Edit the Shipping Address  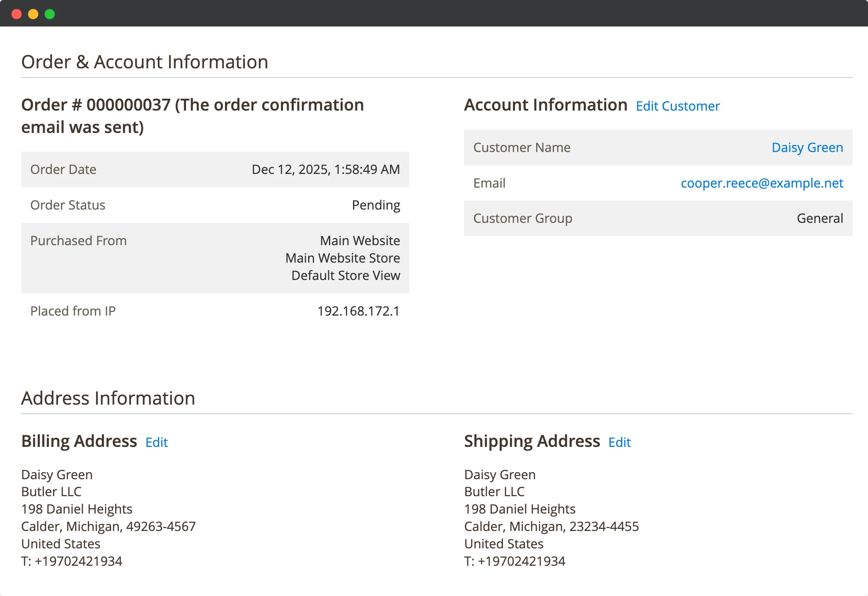point(619,442)
